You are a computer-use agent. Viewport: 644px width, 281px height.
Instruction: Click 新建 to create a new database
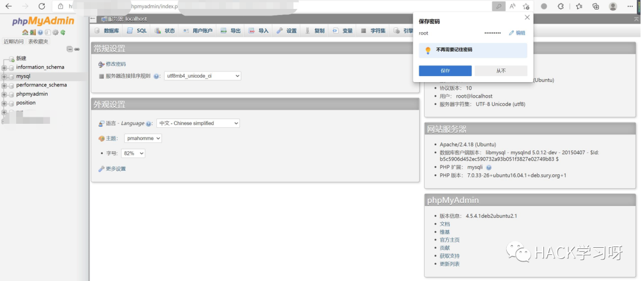[x=21, y=59]
